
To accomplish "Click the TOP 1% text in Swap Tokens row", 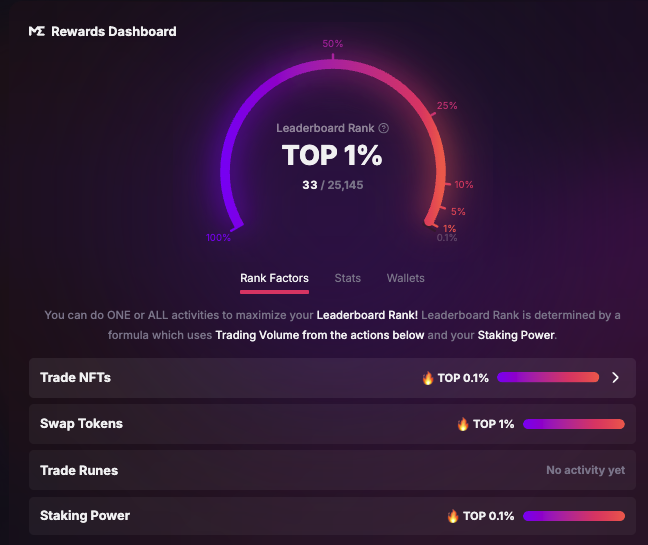I will pyautogui.click(x=493, y=424).
